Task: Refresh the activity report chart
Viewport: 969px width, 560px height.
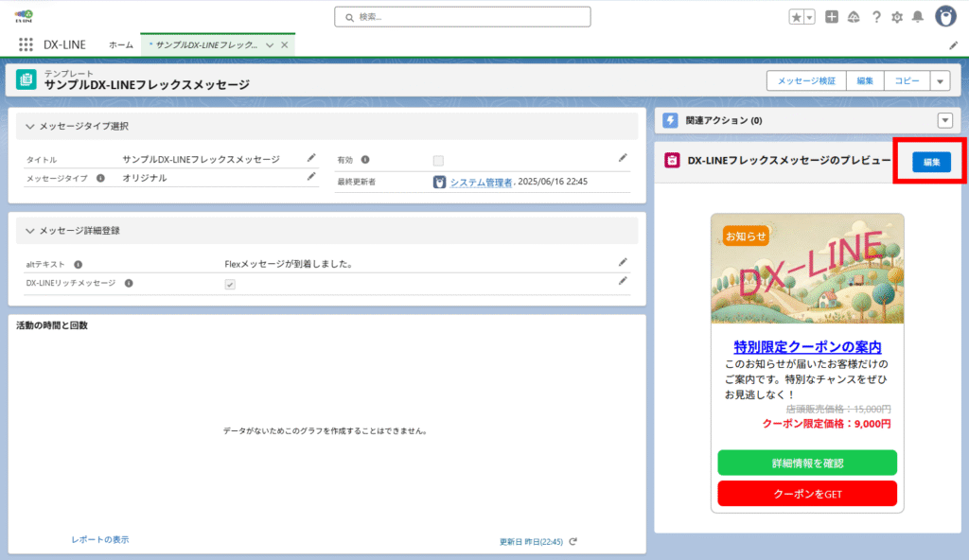Action: [x=573, y=542]
